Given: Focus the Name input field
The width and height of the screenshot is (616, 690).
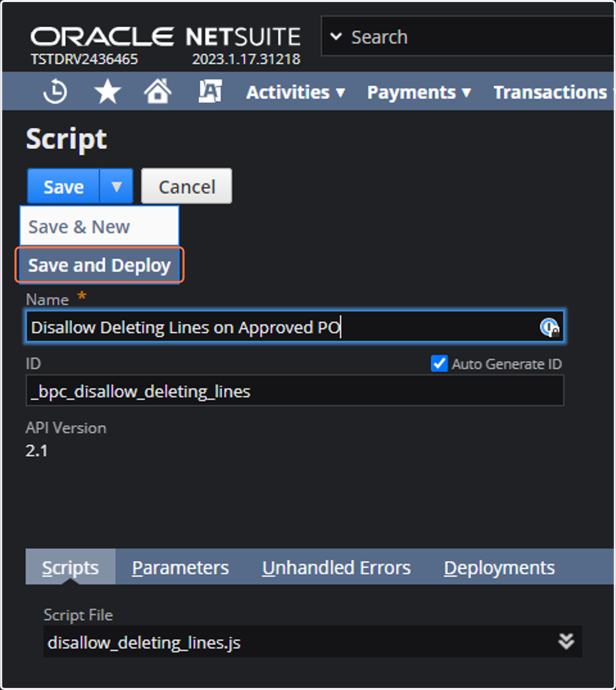Looking at the screenshot, I should click(x=295, y=327).
